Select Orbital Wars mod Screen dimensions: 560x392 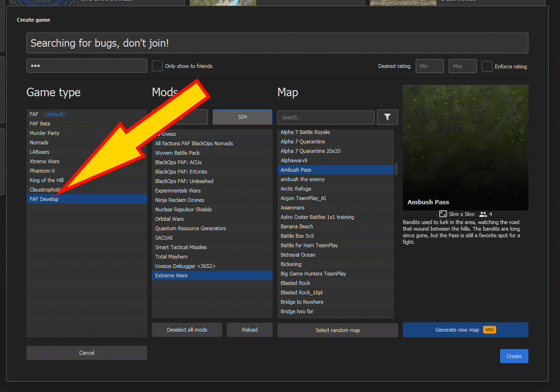(212, 219)
